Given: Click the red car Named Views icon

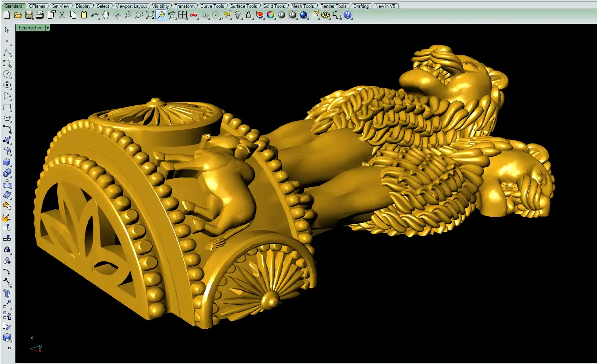Looking at the screenshot, I should [194, 15].
